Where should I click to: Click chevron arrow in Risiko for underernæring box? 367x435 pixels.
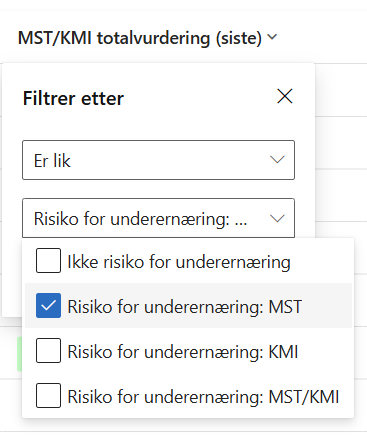pos(277,219)
